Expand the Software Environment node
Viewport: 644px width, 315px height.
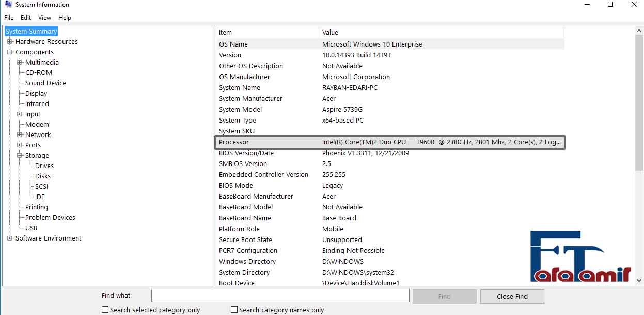click(10, 238)
